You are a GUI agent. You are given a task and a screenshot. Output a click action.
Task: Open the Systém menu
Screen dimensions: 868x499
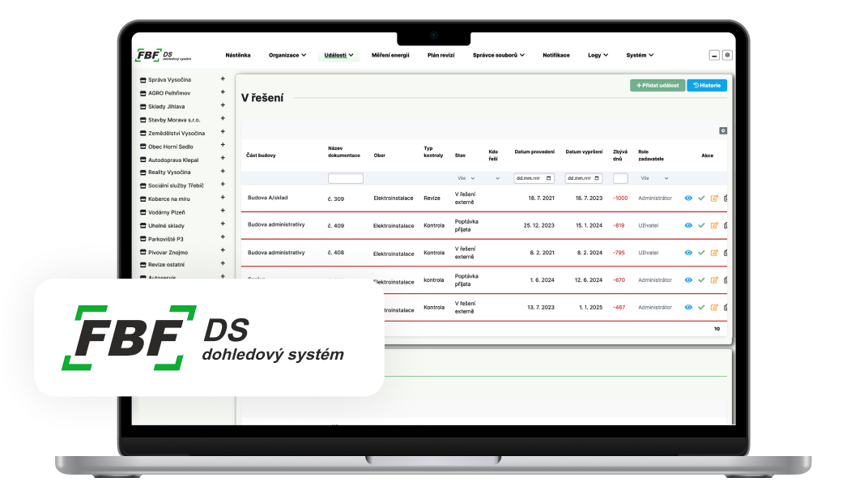640,55
